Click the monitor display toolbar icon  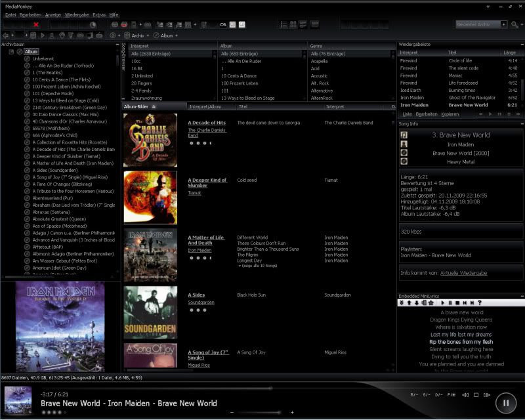(x=90, y=35)
